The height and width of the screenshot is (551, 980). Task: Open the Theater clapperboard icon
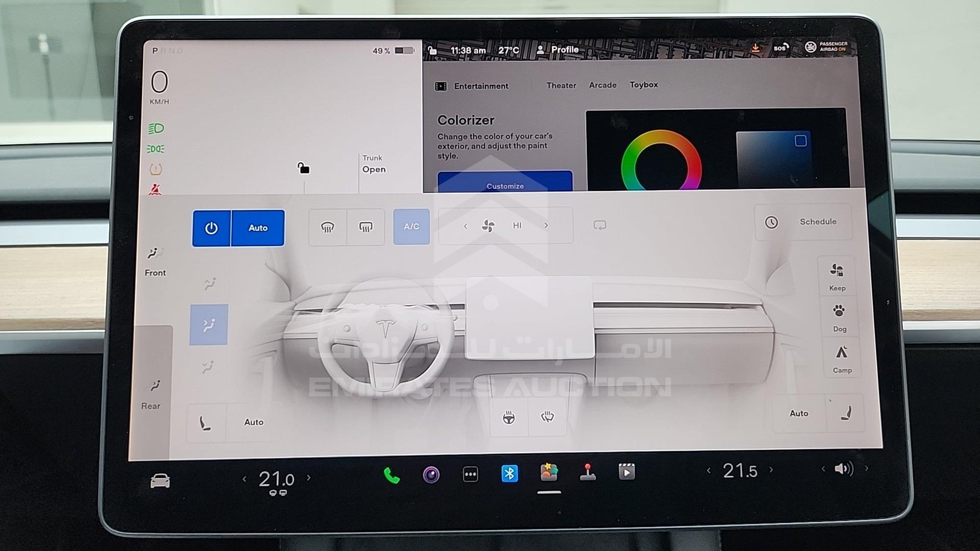coord(627,472)
